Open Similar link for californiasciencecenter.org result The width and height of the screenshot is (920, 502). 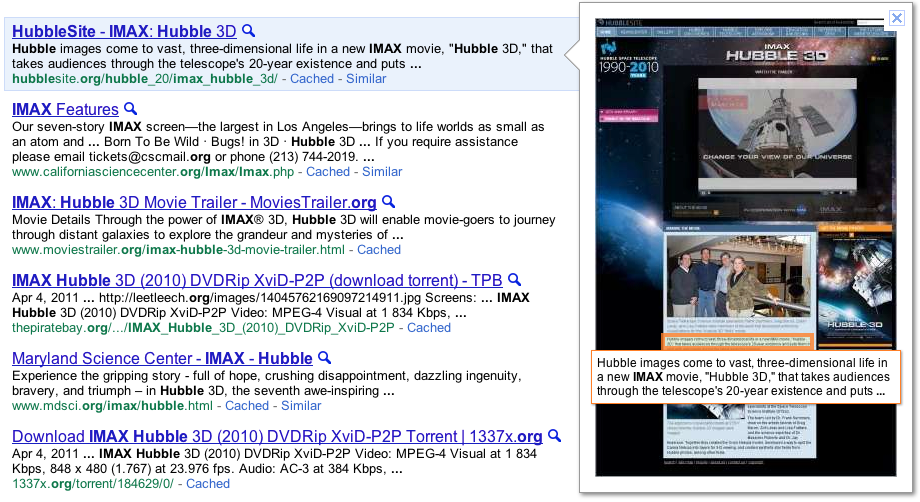[381, 172]
